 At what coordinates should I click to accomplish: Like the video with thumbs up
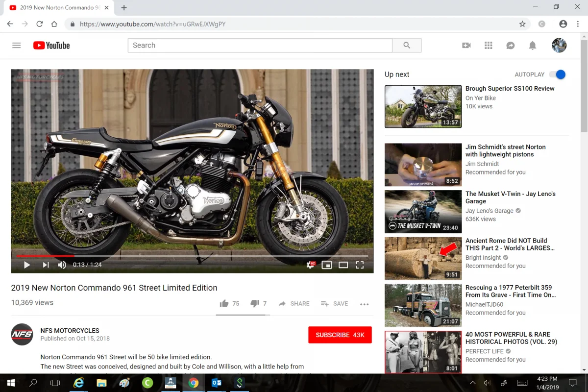224,304
